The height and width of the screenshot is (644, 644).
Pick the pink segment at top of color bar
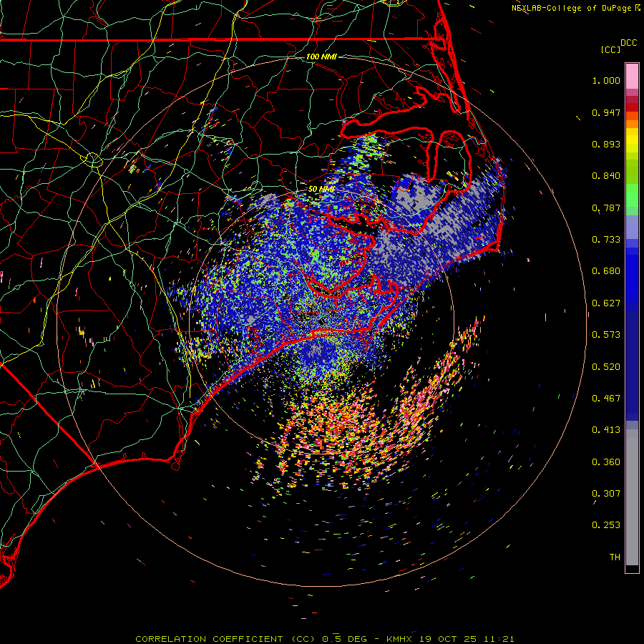(632, 77)
